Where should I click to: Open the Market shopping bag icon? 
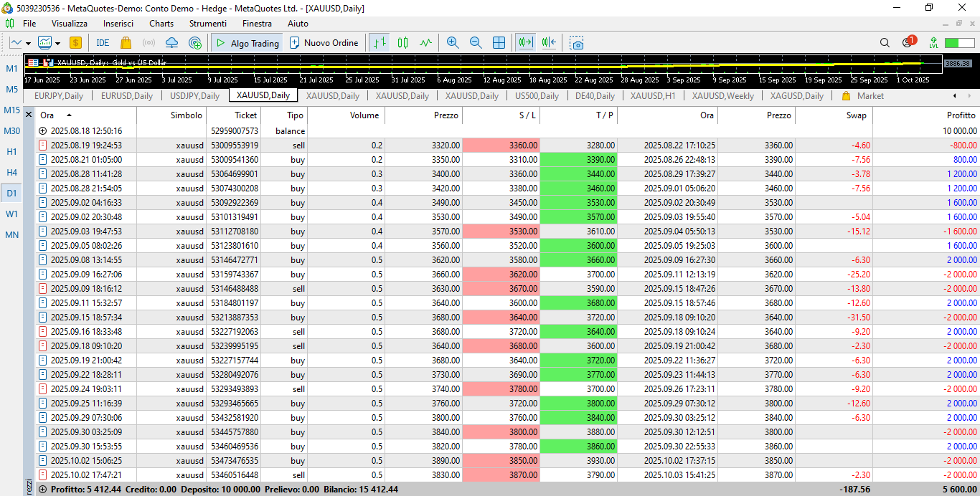[x=126, y=43]
